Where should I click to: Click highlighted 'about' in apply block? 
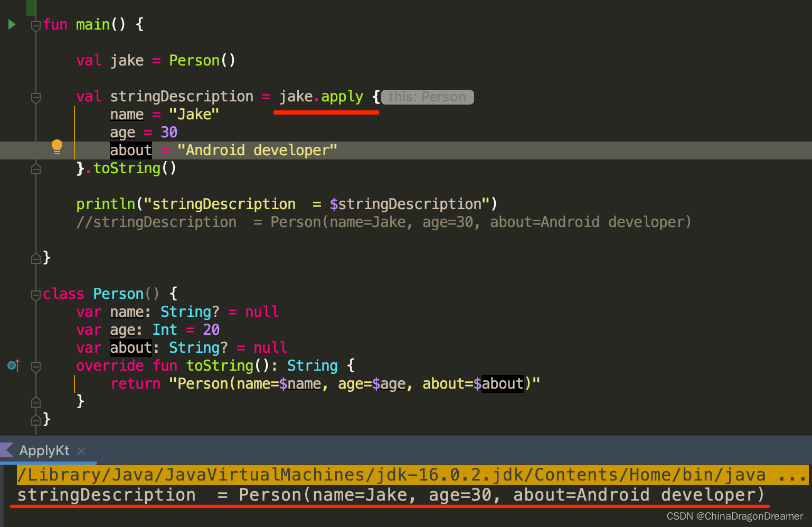pyautogui.click(x=131, y=150)
